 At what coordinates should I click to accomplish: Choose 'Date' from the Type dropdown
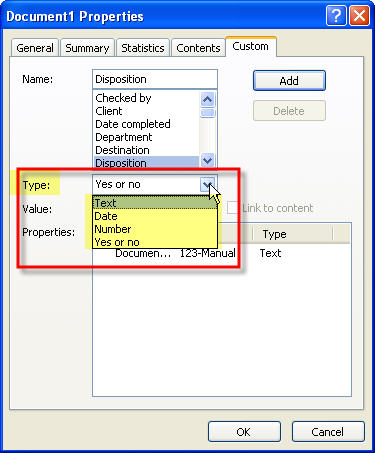155,216
